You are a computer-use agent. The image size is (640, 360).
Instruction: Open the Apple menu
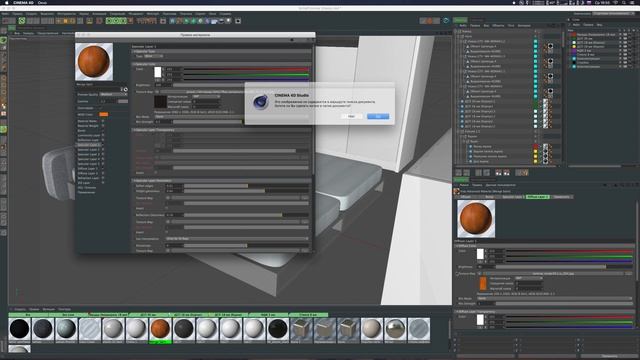7,2
